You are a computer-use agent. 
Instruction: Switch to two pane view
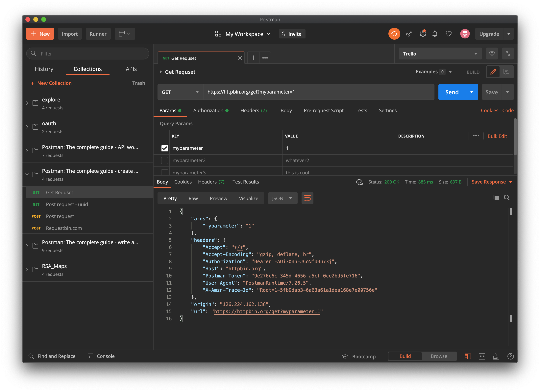coord(482,356)
